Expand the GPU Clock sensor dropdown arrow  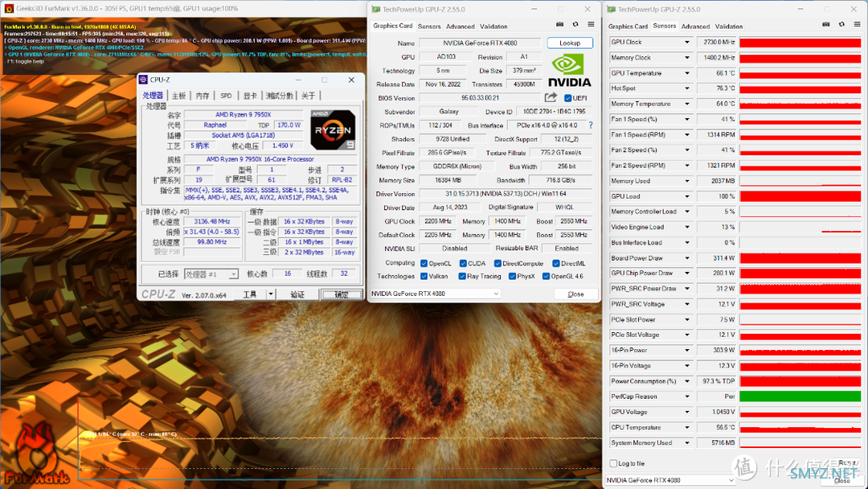tap(687, 42)
